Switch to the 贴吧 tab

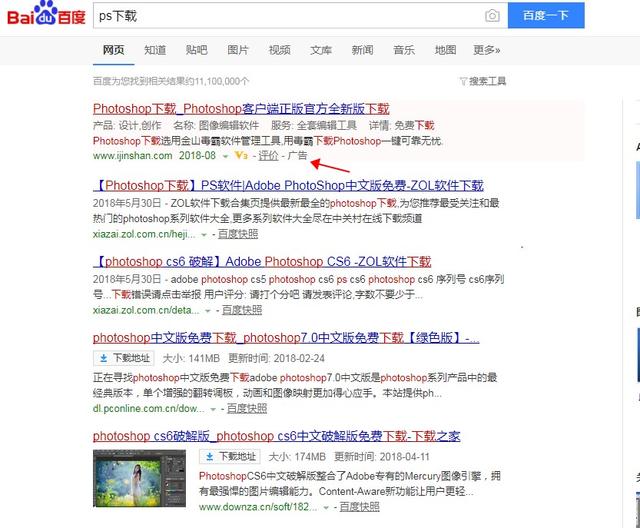[196, 50]
